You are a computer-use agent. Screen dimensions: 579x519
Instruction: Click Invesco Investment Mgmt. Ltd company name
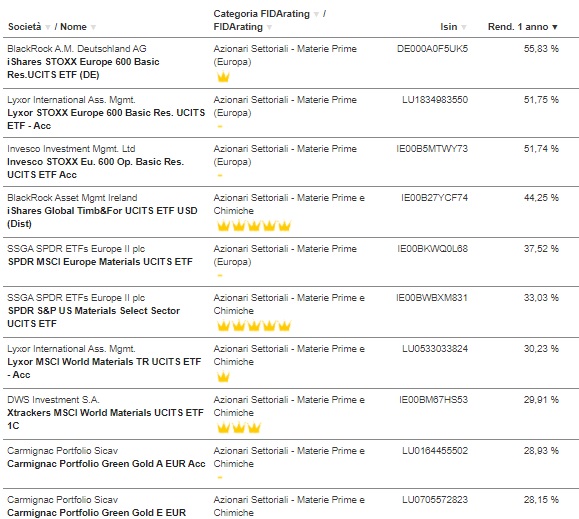[x=71, y=149]
